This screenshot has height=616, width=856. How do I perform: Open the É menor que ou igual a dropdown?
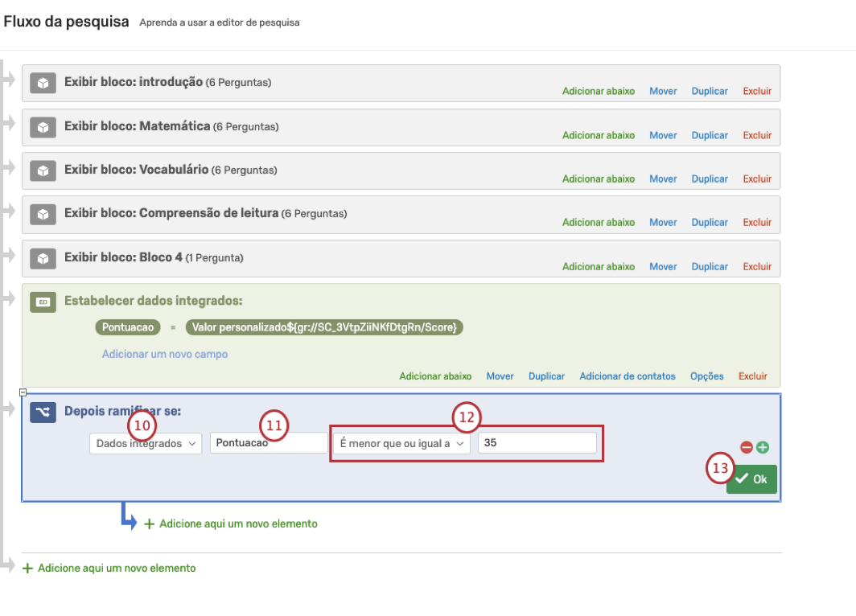click(401, 443)
